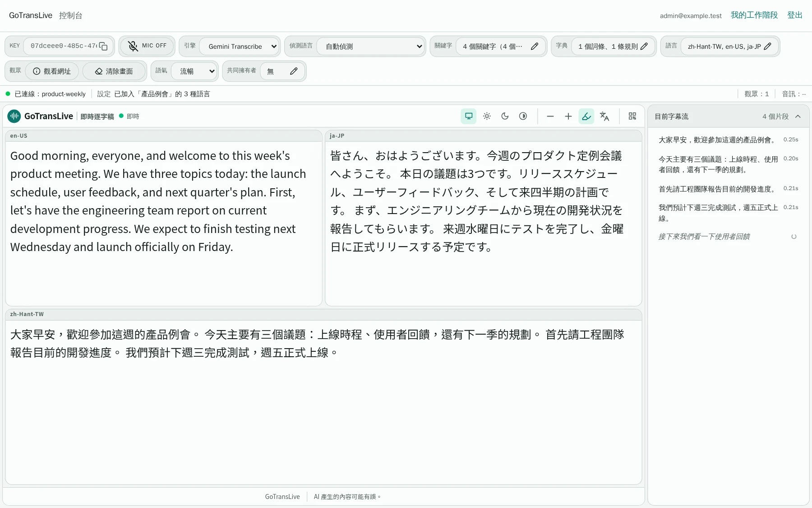Decrease font size with minus icon
Screen dimensions: 812x508
[x=550, y=116]
